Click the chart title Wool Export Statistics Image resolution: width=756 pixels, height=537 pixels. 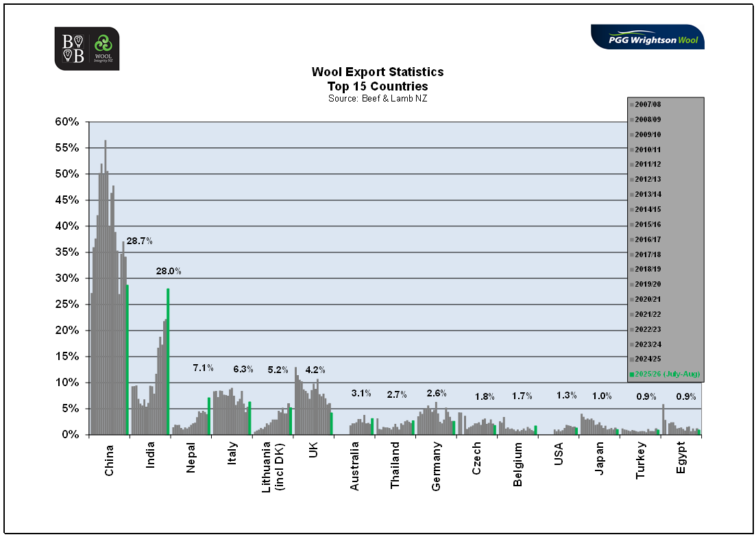(x=378, y=72)
